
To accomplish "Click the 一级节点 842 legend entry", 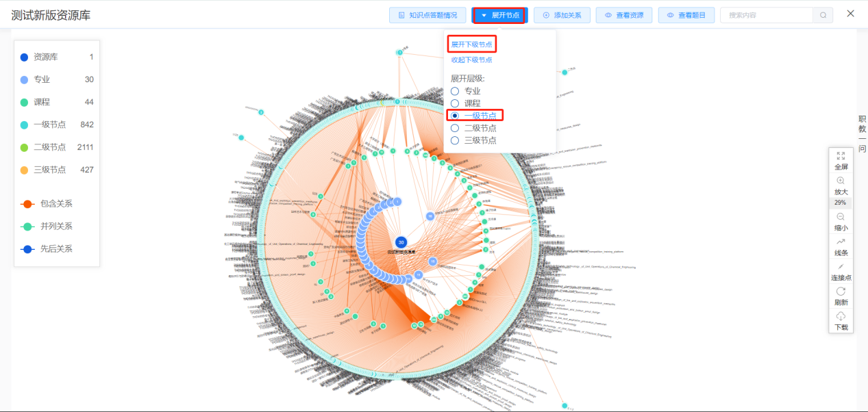I will click(x=57, y=125).
